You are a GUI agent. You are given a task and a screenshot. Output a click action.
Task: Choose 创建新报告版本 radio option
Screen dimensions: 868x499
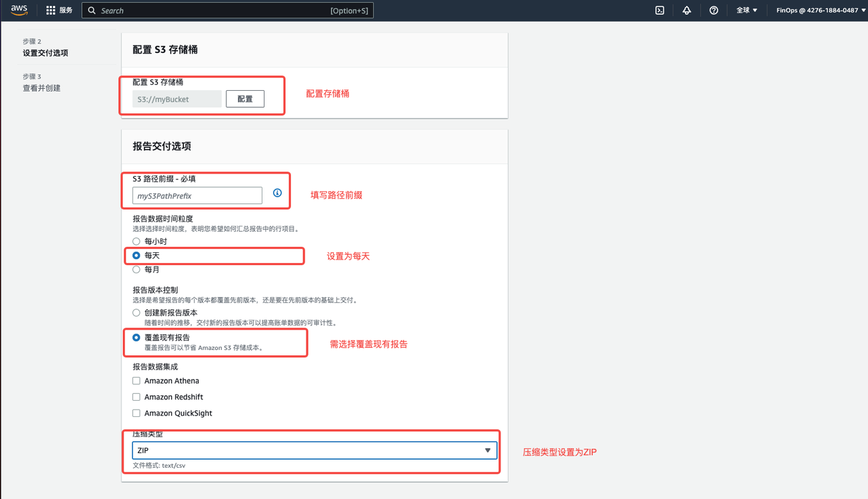136,313
